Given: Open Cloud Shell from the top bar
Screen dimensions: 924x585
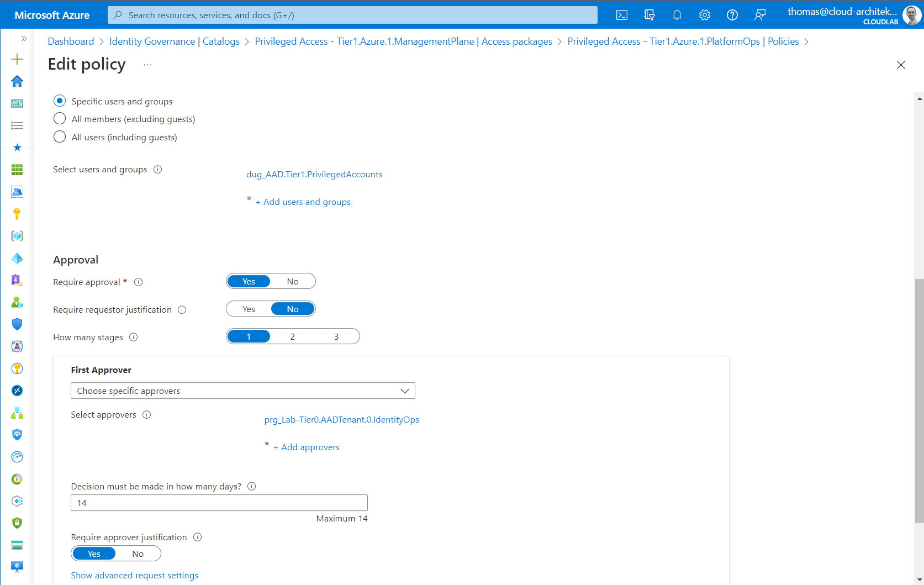Looking at the screenshot, I should click(x=622, y=15).
